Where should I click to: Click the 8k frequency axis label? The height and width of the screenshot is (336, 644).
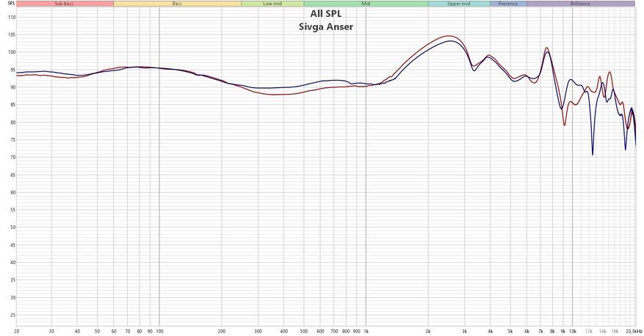click(x=552, y=331)
